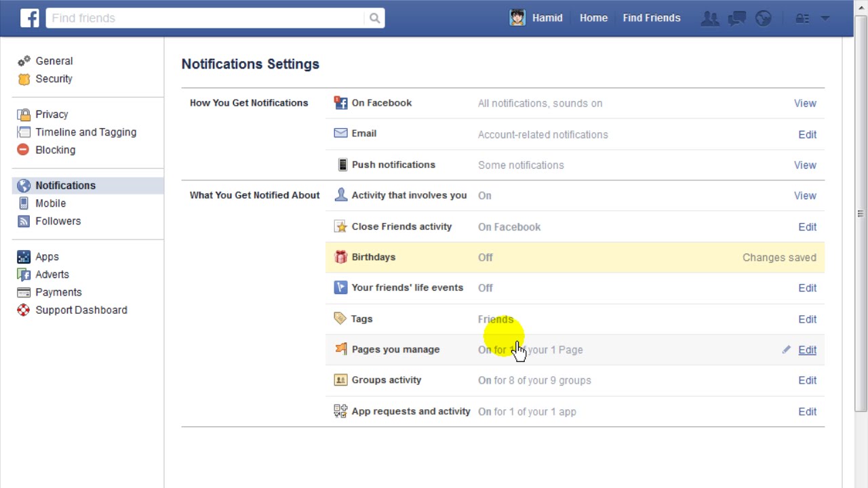Image resolution: width=868 pixels, height=488 pixels.
Task: Edit Tags notification setting
Action: 807,319
